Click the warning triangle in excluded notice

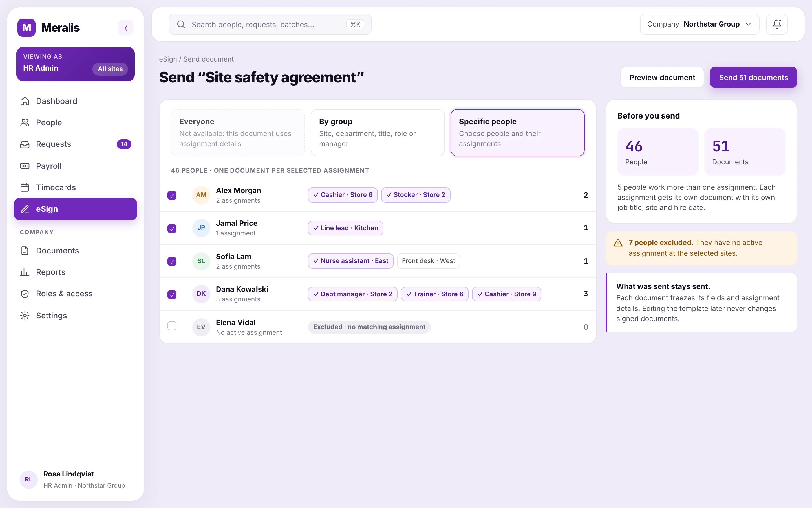point(618,243)
